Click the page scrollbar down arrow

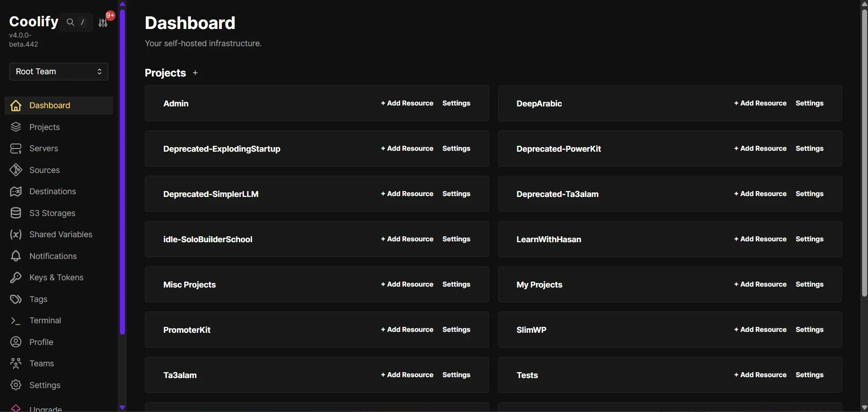point(864,408)
